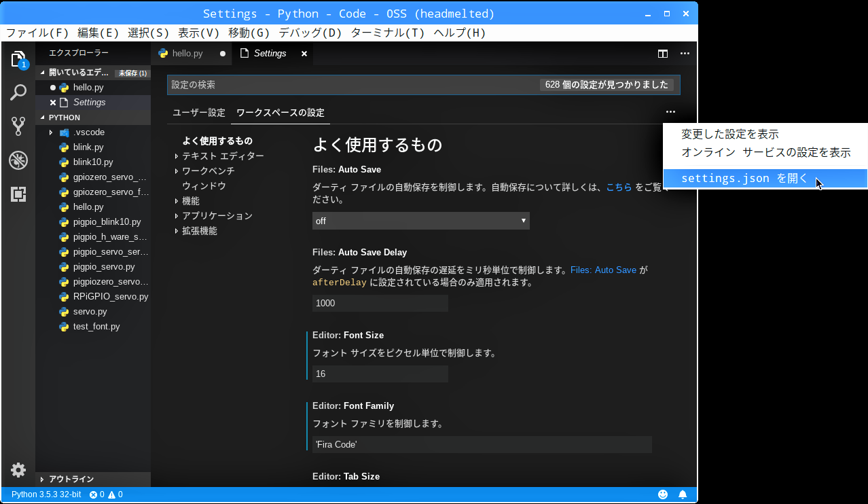Open the Extensions view in activity bar
Image resolution: width=868 pixels, height=504 pixels.
coord(18,194)
